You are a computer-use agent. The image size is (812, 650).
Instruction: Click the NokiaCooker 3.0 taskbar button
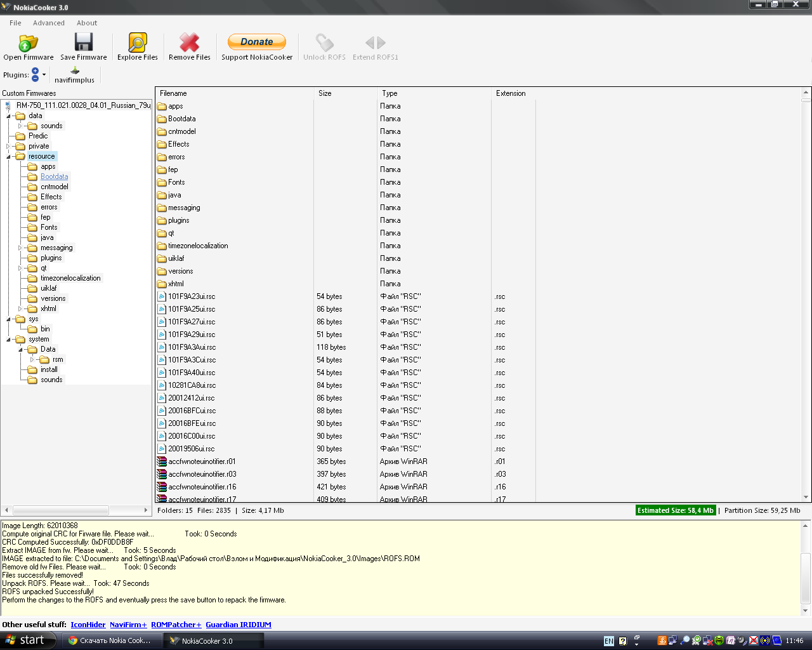coord(213,640)
